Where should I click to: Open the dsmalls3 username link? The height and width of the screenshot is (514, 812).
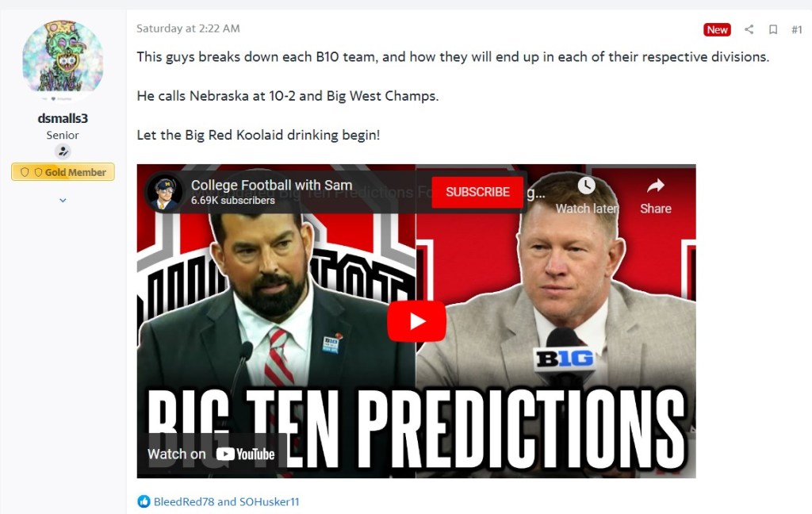(x=63, y=118)
